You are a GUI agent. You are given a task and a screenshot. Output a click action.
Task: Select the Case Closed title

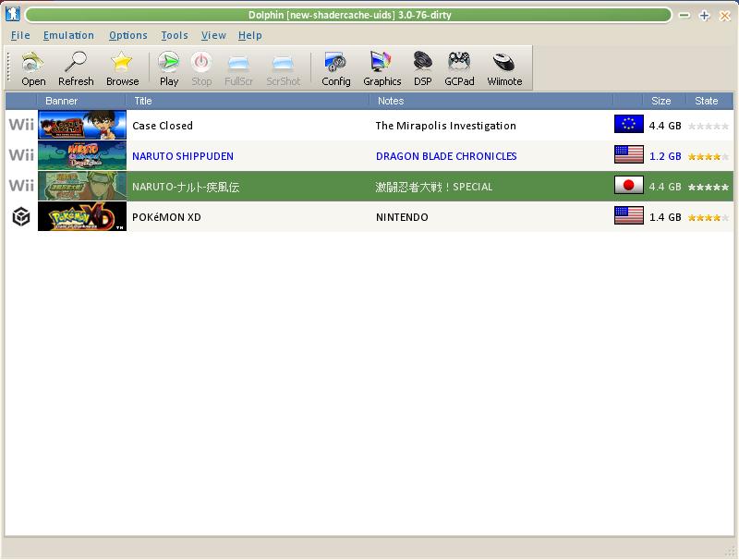pyautogui.click(x=163, y=126)
